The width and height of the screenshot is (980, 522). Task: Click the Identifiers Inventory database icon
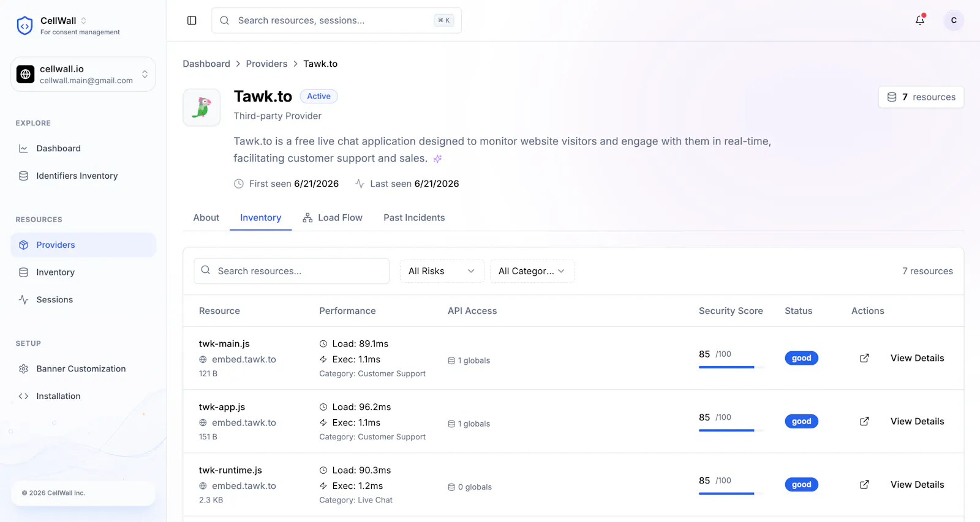tap(23, 176)
